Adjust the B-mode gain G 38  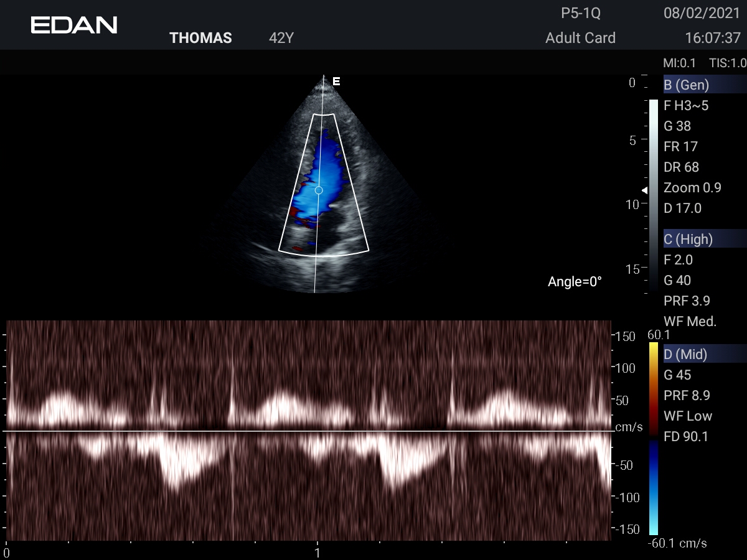(x=677, y=126)
